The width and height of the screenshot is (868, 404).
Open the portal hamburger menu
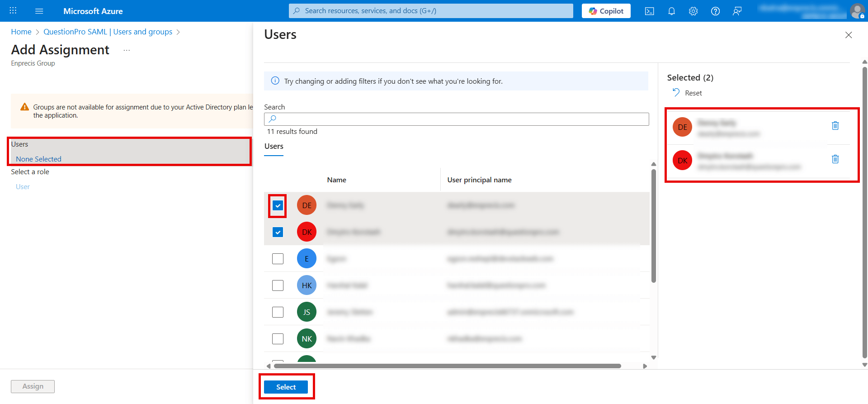[x=39, y=11]
